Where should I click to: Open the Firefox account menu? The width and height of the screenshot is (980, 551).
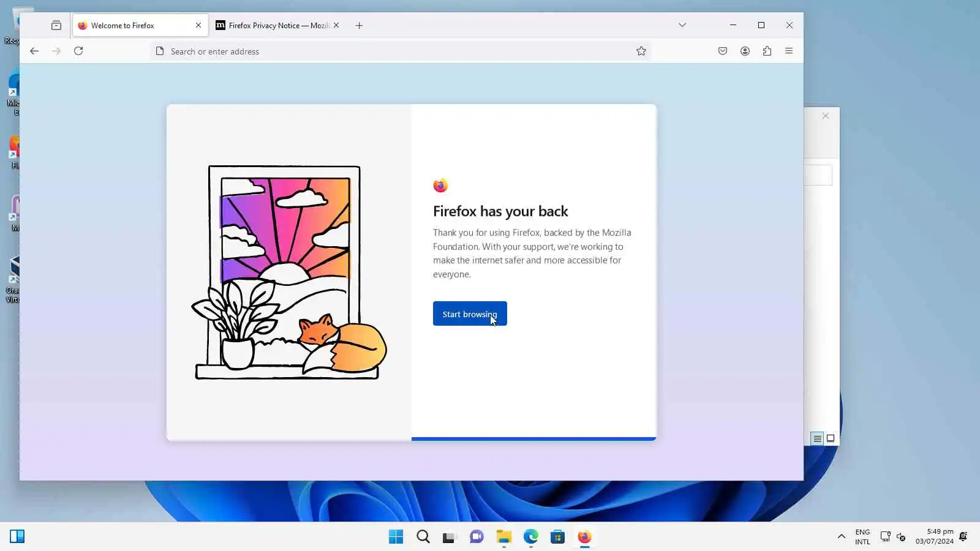click(x=745, y=51)
